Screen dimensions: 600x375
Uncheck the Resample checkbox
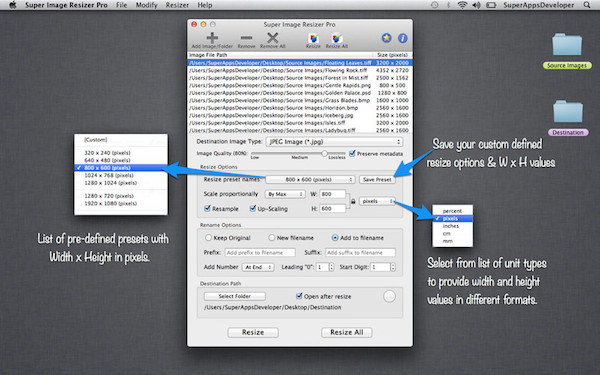tap(207, 209)
